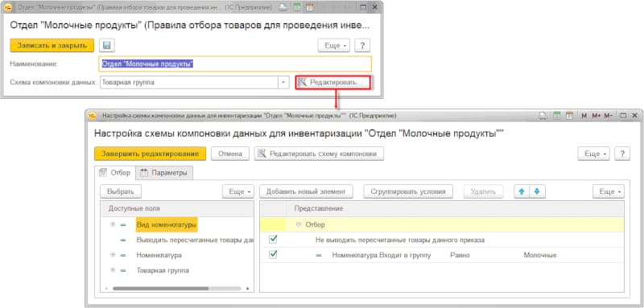Viewport: 644px width, 308px height.
Task: Expand the Вид номенклатуры field
Action: pos(112,224)
